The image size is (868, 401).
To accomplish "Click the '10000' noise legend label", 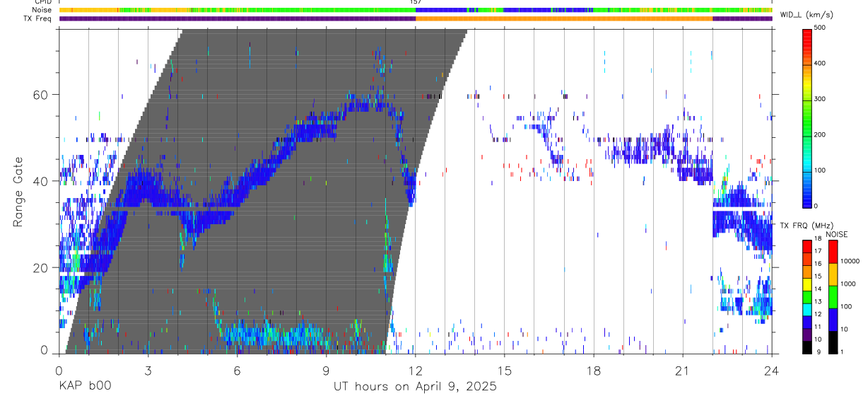I will click(850, 260).
